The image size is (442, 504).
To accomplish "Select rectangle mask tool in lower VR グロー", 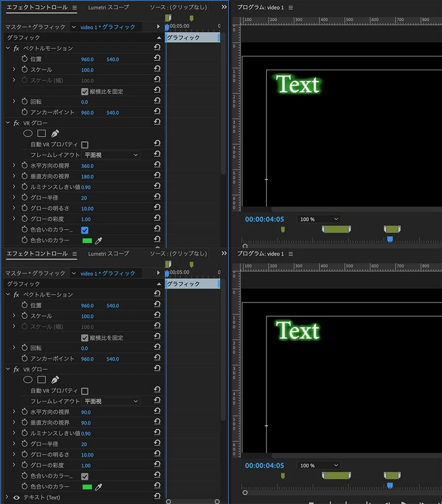I will coord(42,380).
